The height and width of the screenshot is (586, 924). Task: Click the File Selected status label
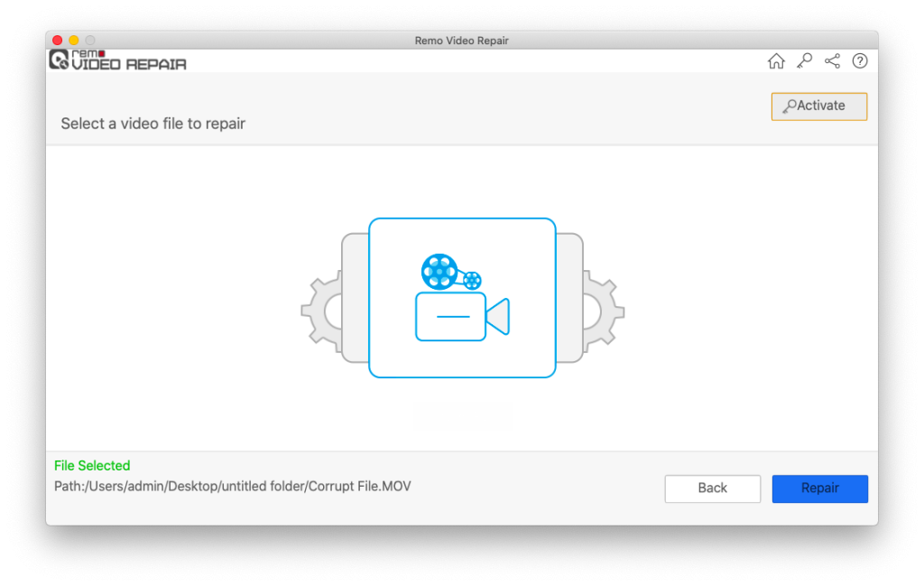[x=92, y=466]
